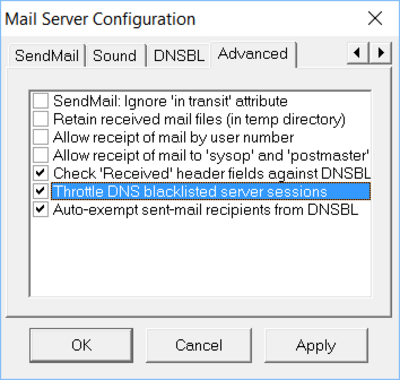Uncheck Throttle DNS blacklisted server sessions box
This screenshot has width=400, height=380.
pos(41,191)
